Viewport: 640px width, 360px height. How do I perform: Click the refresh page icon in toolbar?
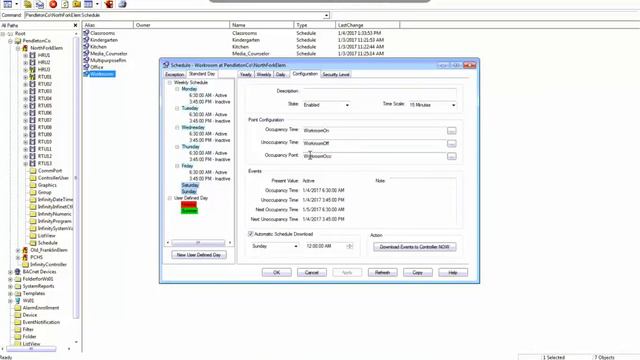65,4
